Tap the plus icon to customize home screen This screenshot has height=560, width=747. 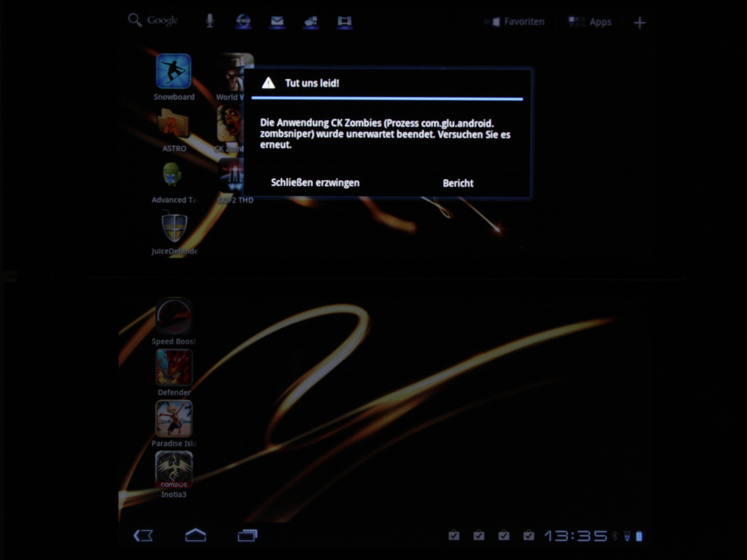tap(639, 22)
